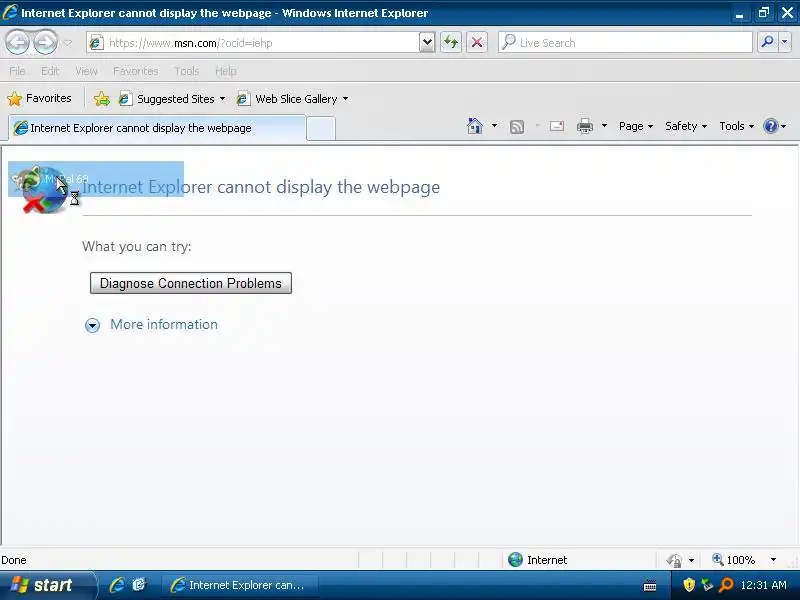Click the Internet security zone indicator
This screenshot has width=800, height=600.
[x=537, y=560]
